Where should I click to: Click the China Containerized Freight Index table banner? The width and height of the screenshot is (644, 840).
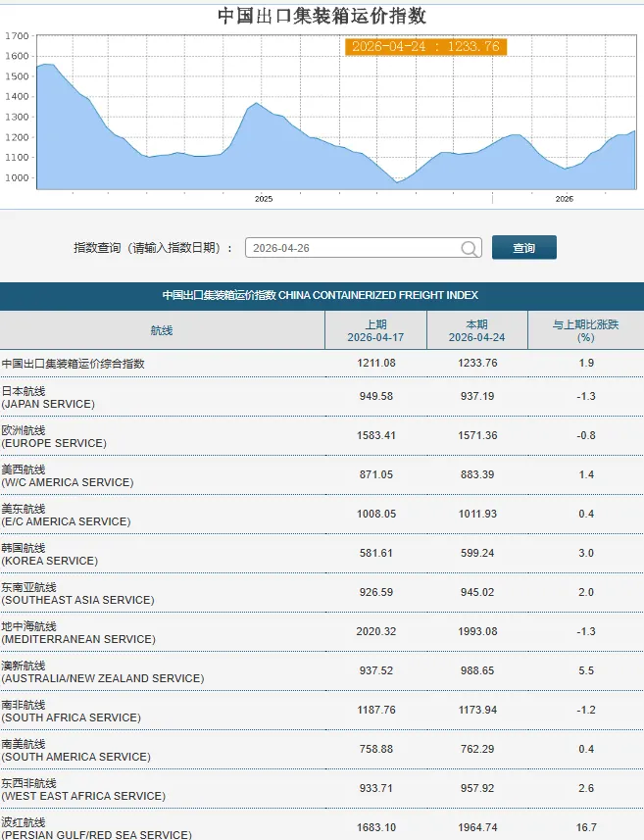[x=321, y=295]
